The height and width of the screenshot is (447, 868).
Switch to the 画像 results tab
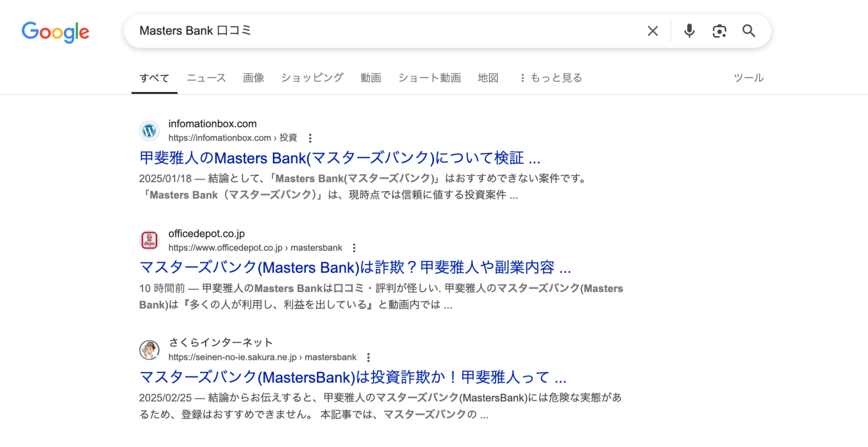pyautogui.click(x=253, y=77)
